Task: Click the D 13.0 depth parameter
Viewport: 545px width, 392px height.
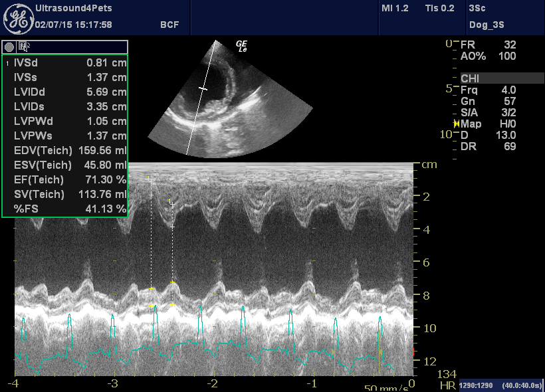Action: (489, 135)
